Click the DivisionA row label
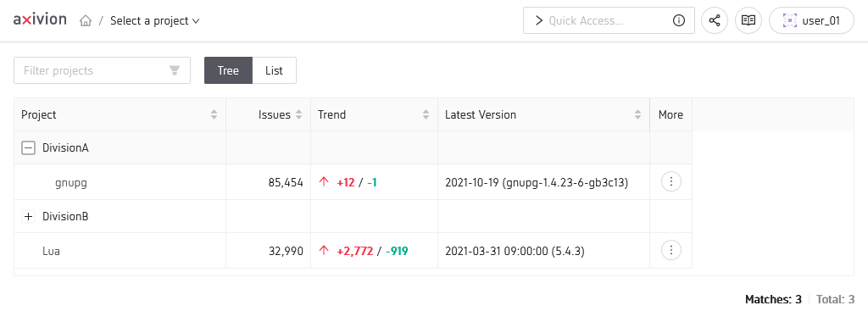 [65, 147]
